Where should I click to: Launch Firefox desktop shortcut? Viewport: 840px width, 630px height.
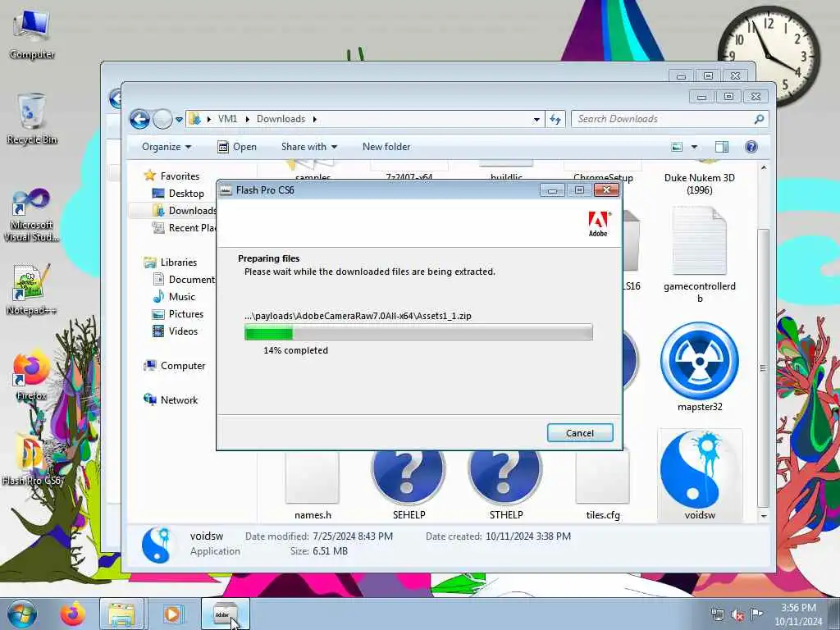[x=32, y=375]
